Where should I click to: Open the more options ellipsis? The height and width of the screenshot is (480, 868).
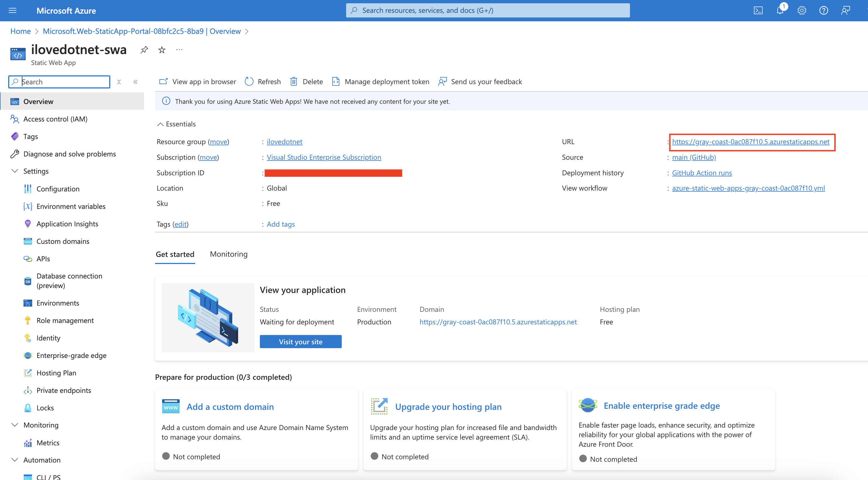pos(179,50)
